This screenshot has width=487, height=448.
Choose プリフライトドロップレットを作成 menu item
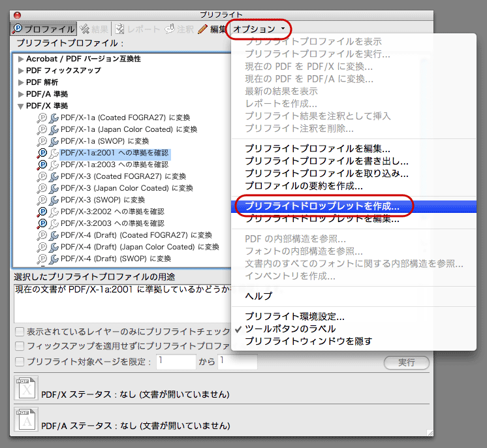(x=322, y=206)
